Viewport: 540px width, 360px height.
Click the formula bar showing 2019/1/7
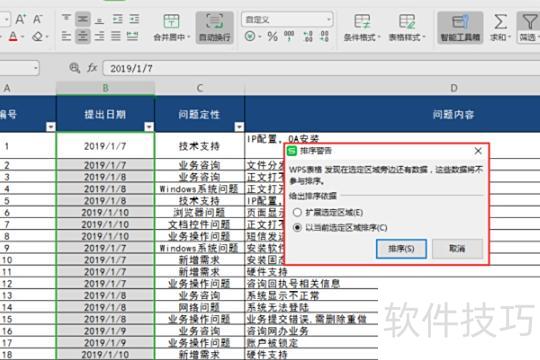click(x=321, y=68)
